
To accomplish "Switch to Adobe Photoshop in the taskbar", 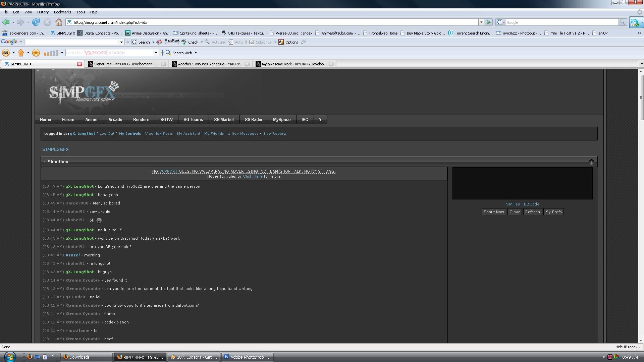I will click(x=248, y=357).
